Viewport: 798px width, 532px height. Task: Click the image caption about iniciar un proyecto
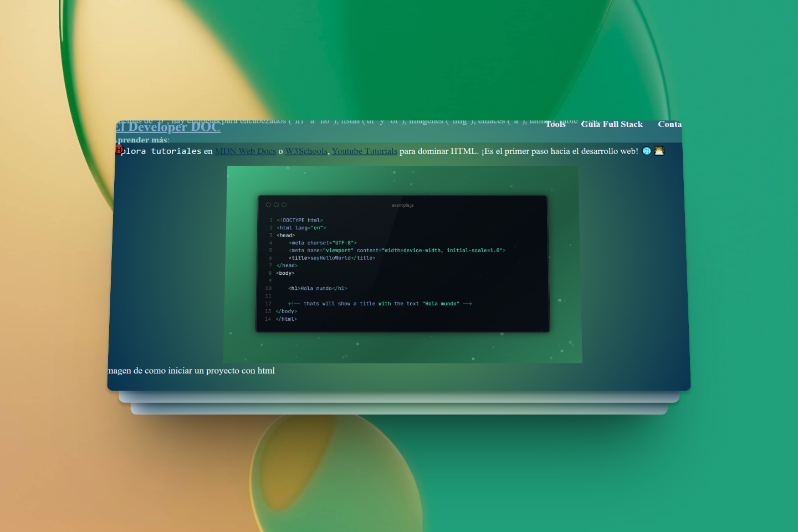[191, 371]
